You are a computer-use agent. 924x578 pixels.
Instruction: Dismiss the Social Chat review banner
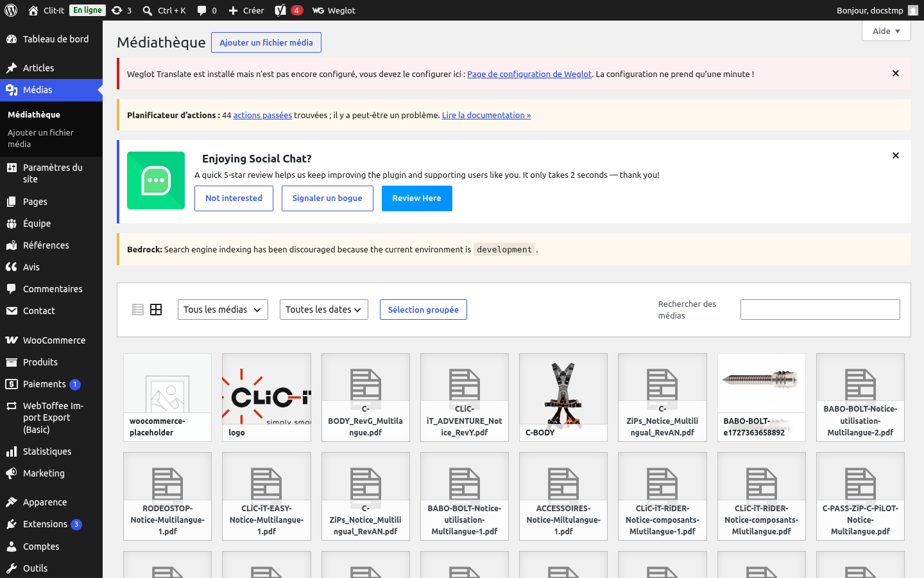[896, 155]
